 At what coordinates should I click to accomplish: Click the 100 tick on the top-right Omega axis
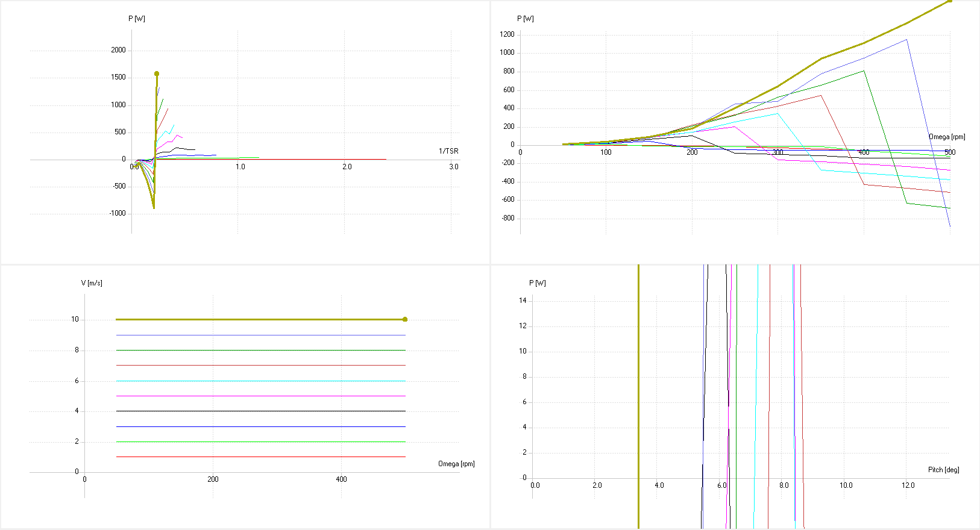point(606,152)
